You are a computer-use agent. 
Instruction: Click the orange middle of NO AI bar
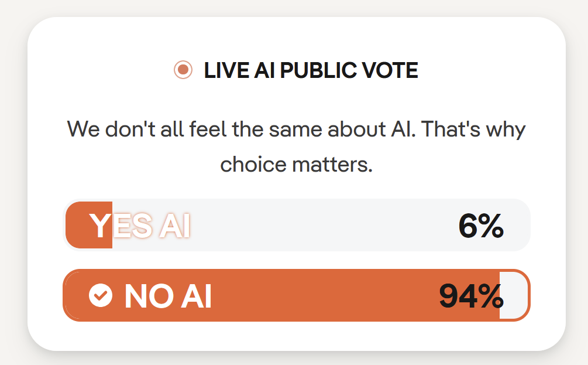click(322, 296)
